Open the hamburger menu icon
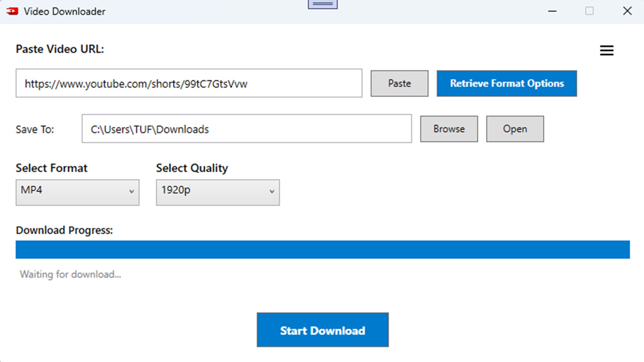Image resolution: width=644 pixels, height=362 pixels. (x=606, y=50)
